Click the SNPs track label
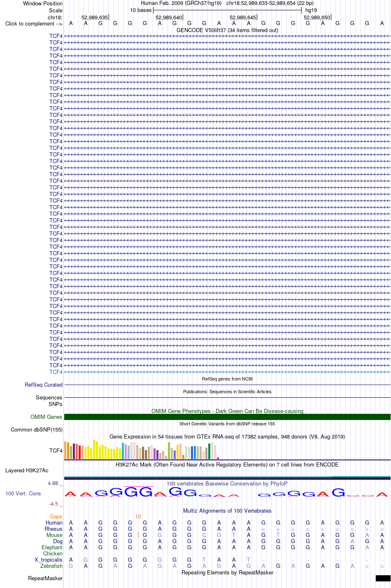The height and width of the screenshot is (588, 391). pyautogui.click(x=56, y=404)
